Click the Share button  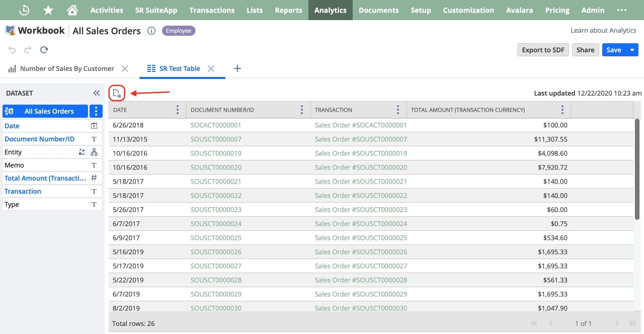click(x=585, y=50)
